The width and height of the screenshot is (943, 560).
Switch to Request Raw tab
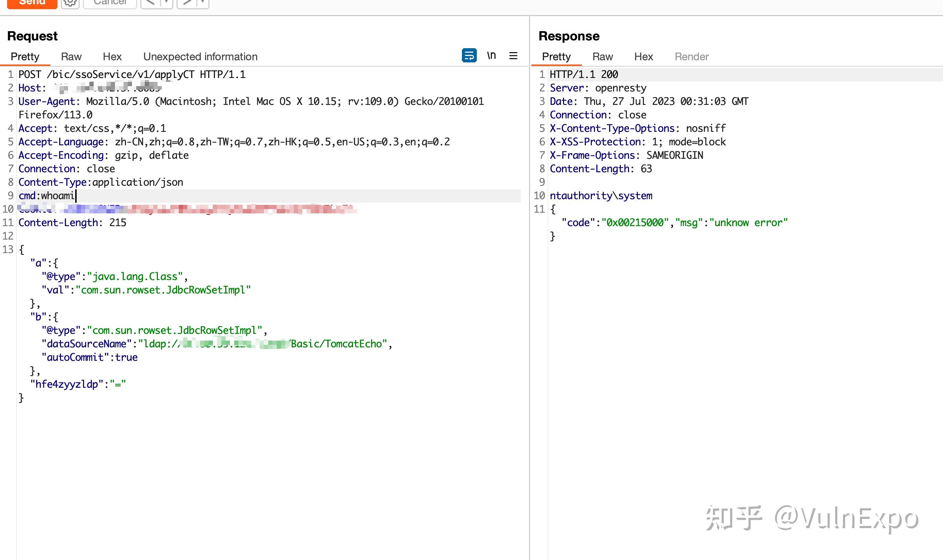click(71, 57)
